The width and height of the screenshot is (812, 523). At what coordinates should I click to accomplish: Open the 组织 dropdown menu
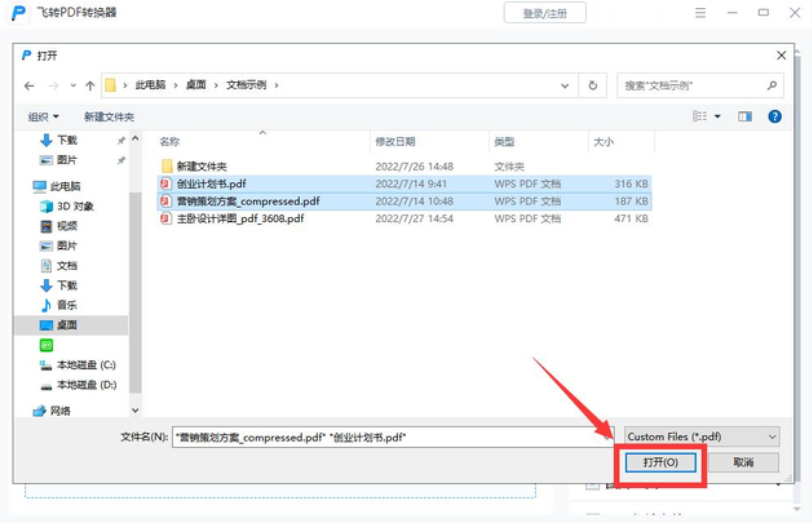[43, 117]
